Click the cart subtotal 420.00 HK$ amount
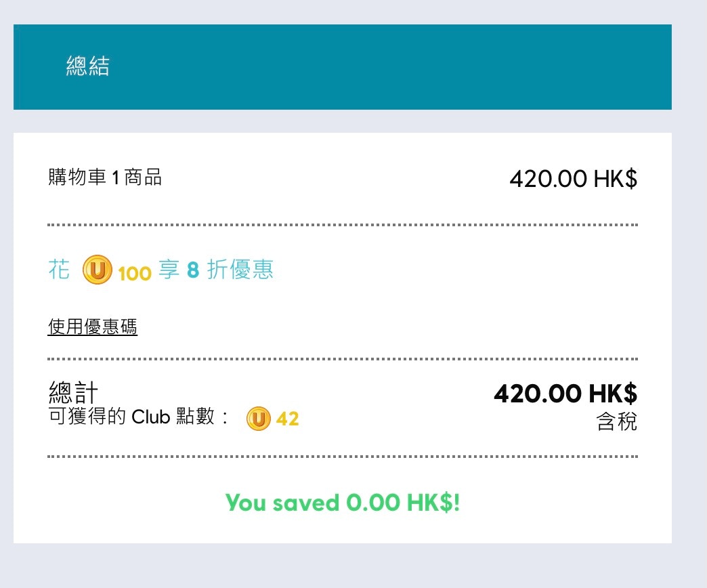This screenshot has height=588, width=707. click(573, 179)
